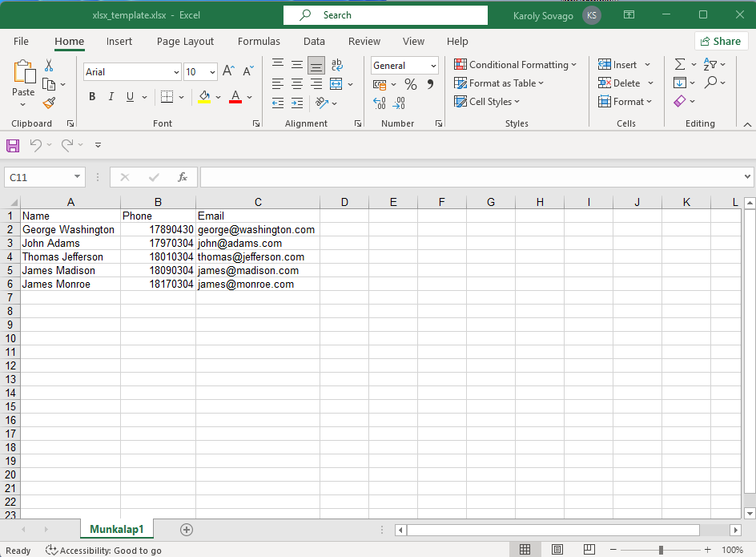This screenshot has width=756, height=557.
Task: Click the Accounting Number Format icon
Action: tap(380, 84)
